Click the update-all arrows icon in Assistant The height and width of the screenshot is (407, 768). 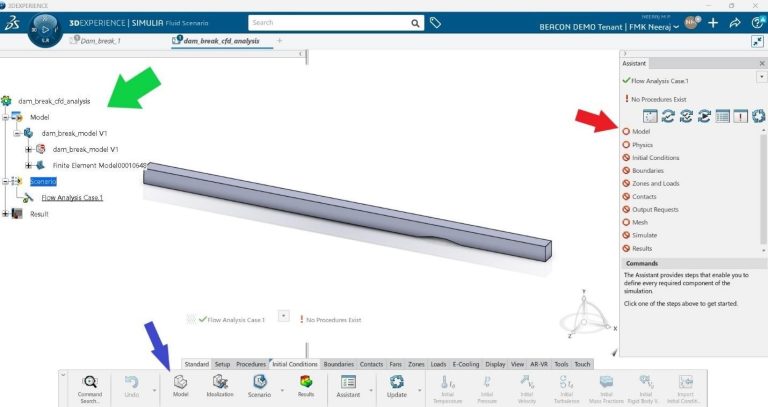668,117
